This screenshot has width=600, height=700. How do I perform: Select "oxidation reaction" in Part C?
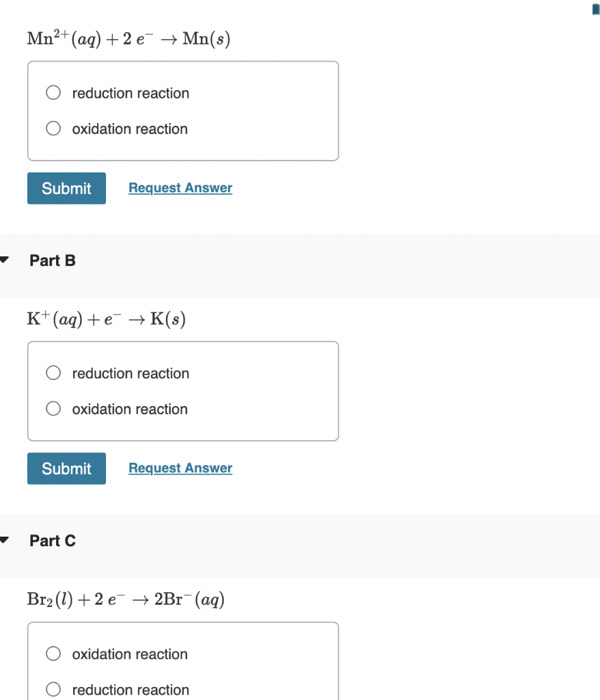53,654
